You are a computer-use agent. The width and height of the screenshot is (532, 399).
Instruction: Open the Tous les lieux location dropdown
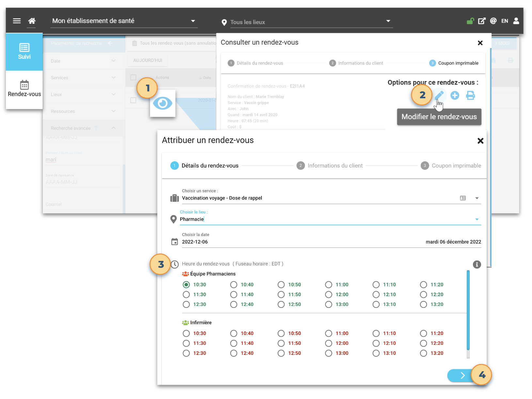pos(311,22)
